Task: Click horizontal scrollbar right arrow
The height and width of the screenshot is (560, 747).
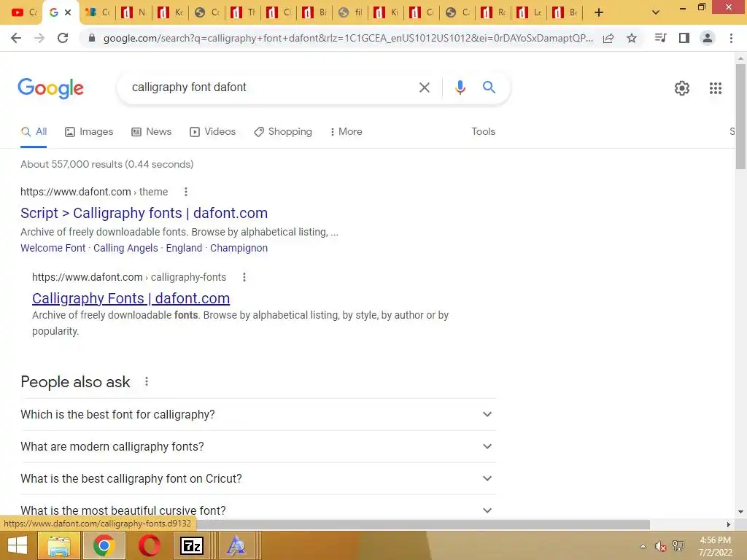Action: click(x=729, y=524)
